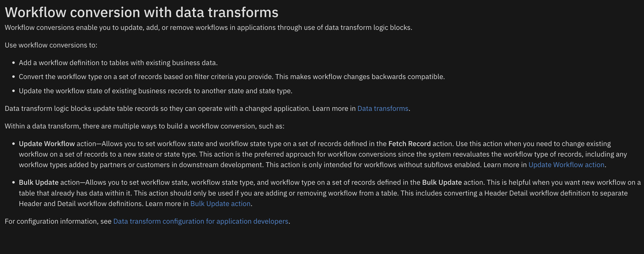Click the bold 'Fetch Record' term
Image resolution: width=644 pixels, height=254 pixels.
click(x=409, y=144)
